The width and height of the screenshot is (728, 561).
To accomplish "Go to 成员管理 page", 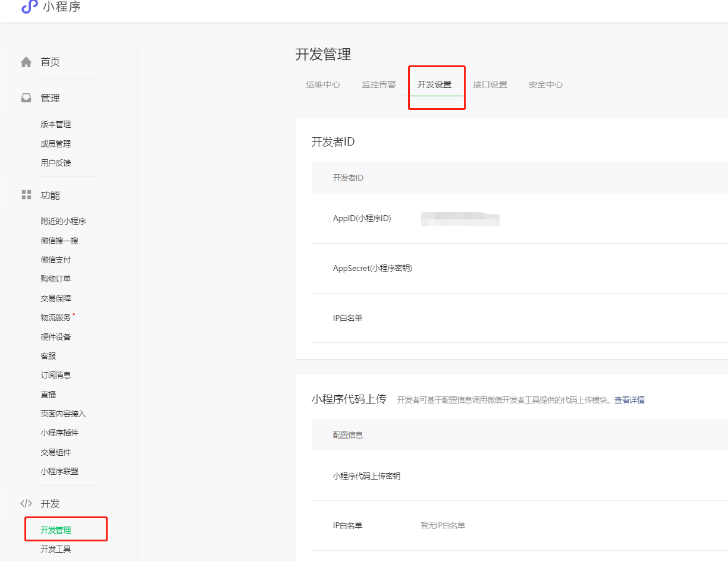I will pyautogui.click(x=56, y=144).
